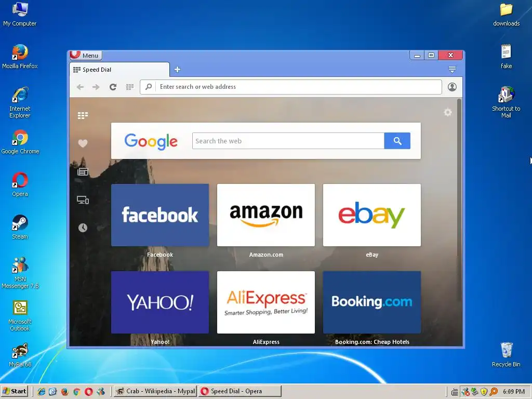Open Speed Dial customize gear
This screenshot has height=399, width=532.
[x=448, y=112]
